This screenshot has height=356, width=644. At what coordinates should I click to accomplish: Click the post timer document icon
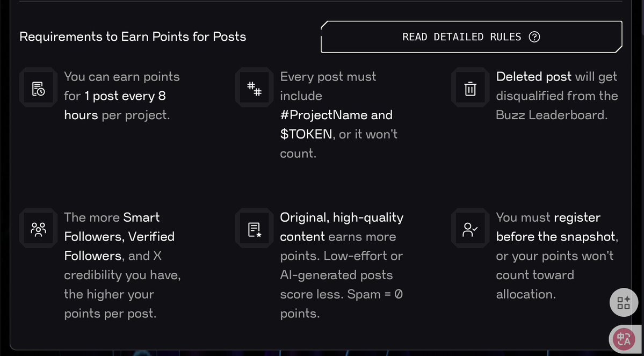click(39, 88)
